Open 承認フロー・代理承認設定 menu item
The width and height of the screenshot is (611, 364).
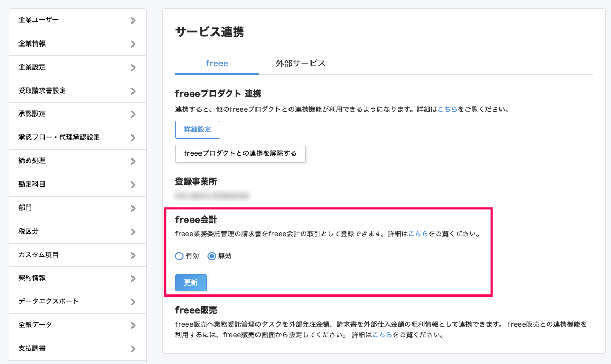click(77, 138)
